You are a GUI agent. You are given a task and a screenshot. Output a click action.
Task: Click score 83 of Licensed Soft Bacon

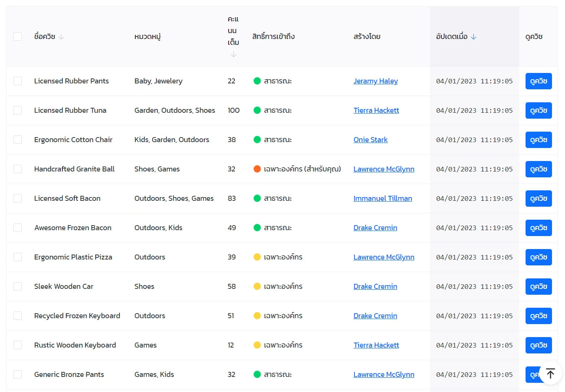coord(232,198)
